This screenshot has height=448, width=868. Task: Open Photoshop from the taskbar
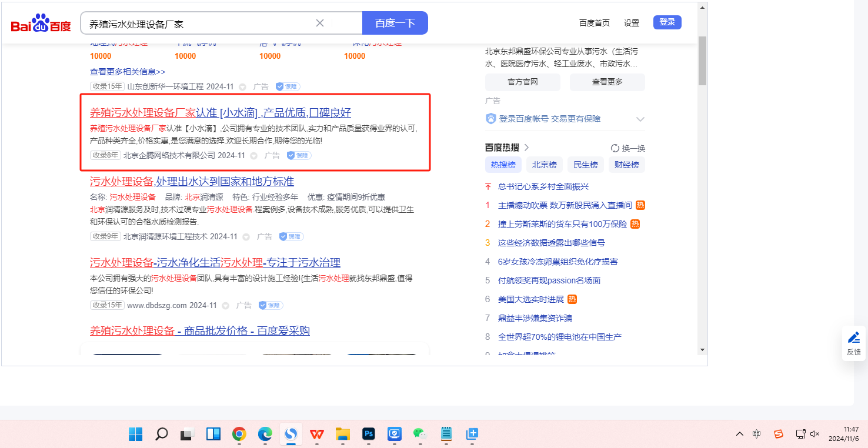pos(369,434)
